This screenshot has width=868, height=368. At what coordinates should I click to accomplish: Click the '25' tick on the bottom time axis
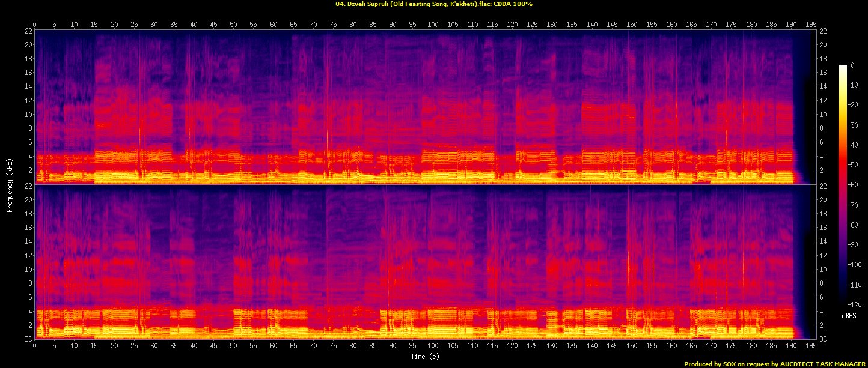[x=134, y=346]
